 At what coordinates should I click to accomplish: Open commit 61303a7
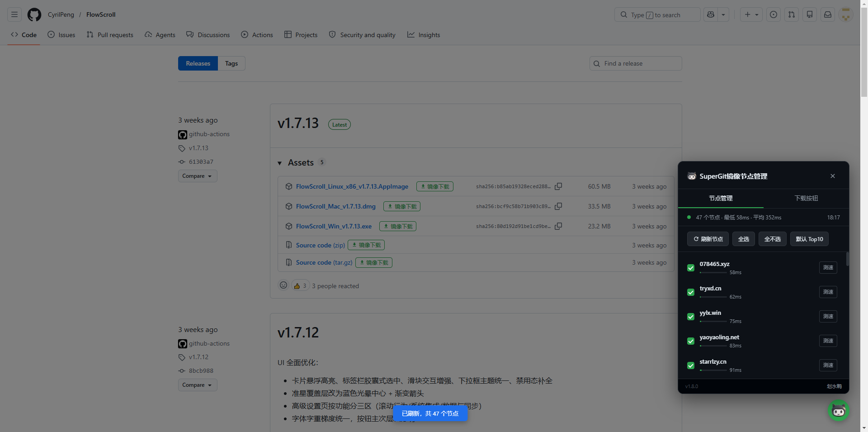click(x=201, y=161)
